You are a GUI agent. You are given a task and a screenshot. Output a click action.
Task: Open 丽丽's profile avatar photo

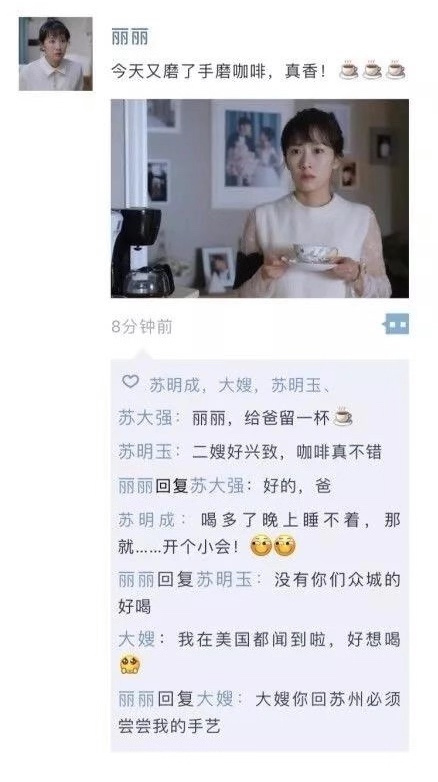[56, 54]
